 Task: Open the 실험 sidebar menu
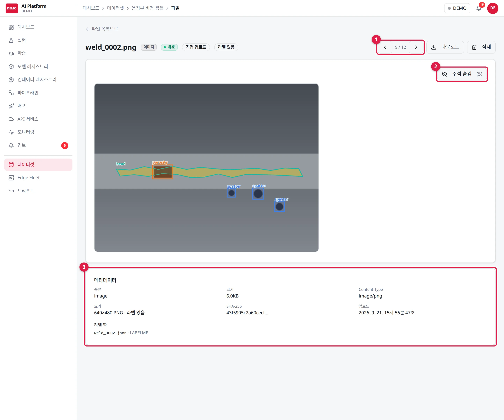[x=38, y=40]
